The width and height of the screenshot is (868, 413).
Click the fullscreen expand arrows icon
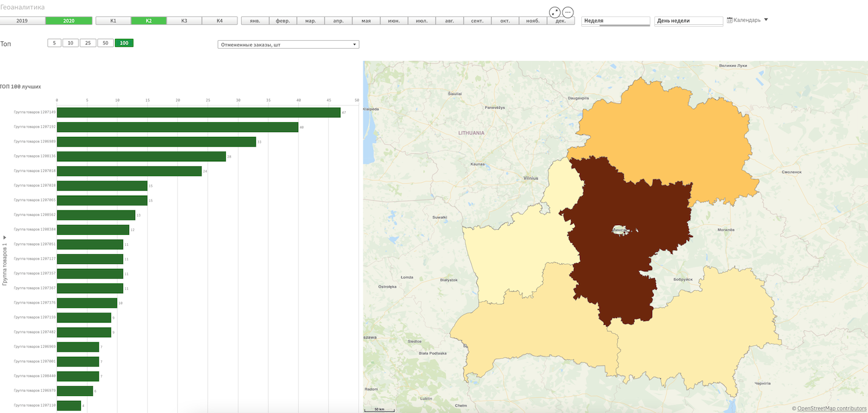coord(555,12)
